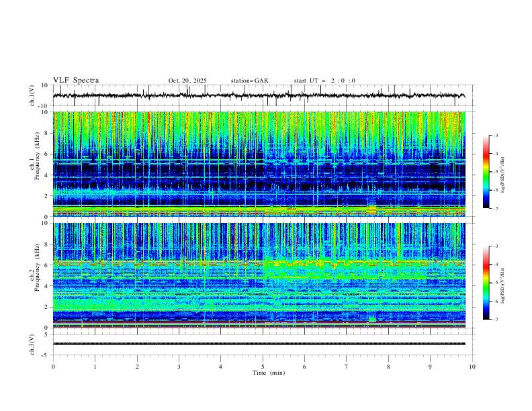Click the "10" tick on the Time axis

[472, 367]
